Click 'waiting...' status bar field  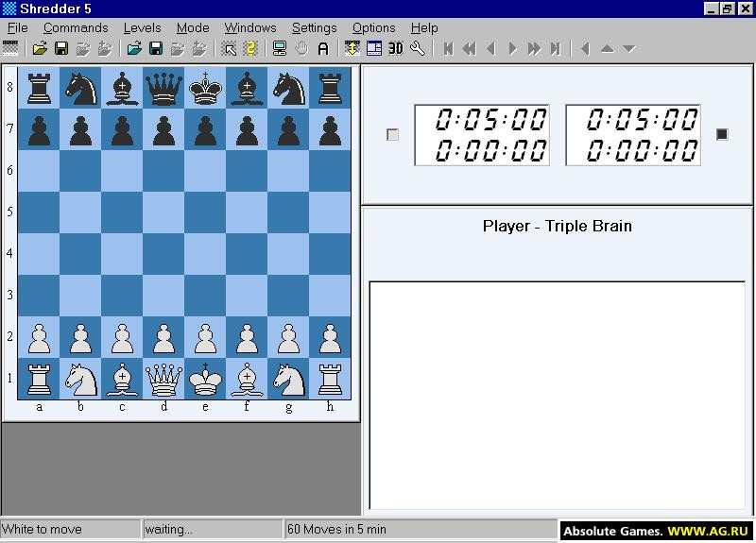click(x=213, y=529)
